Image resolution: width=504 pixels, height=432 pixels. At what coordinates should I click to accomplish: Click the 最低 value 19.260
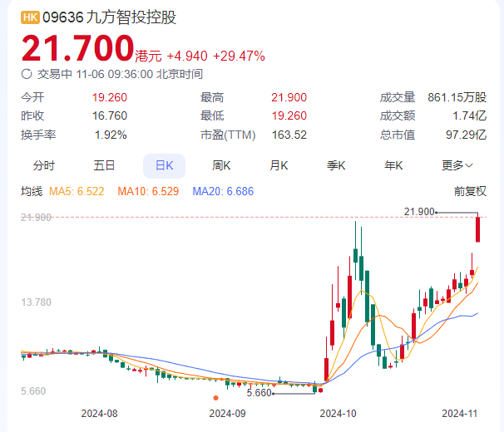coord(289,115)
